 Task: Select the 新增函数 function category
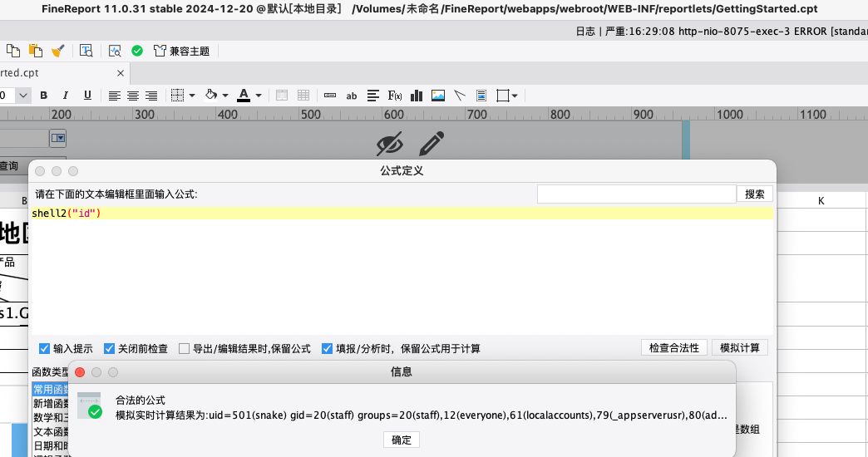tap(51, 403)
